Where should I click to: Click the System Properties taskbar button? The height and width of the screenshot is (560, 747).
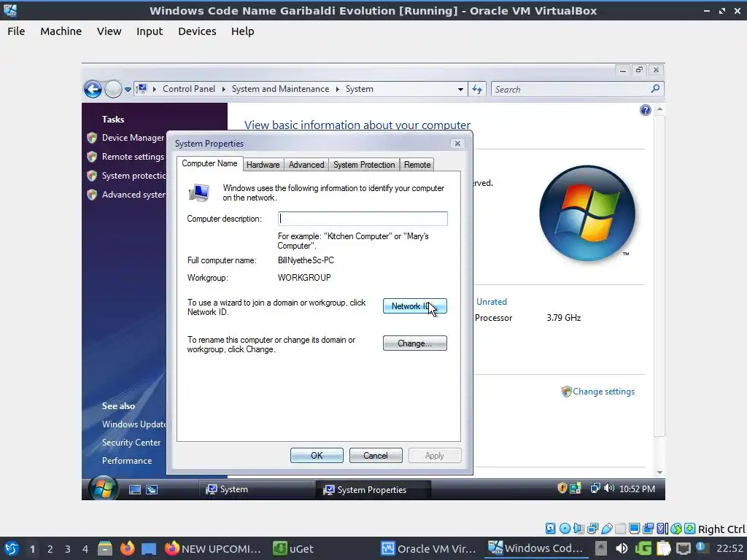click(373, 489)
